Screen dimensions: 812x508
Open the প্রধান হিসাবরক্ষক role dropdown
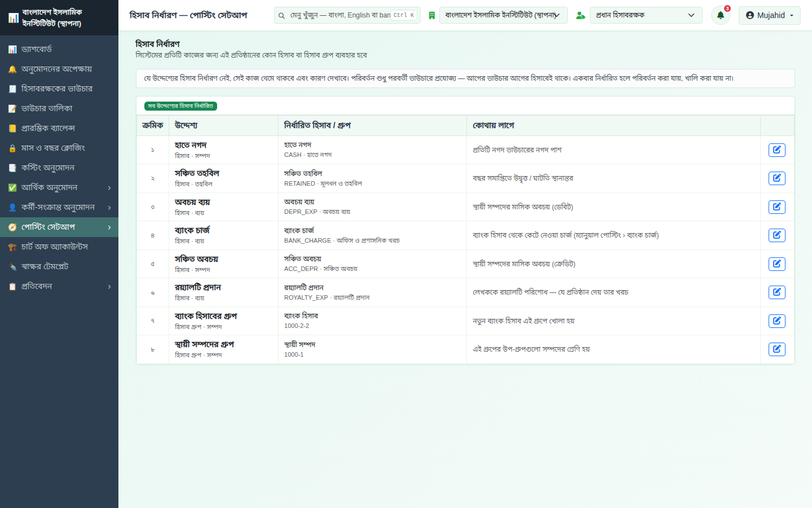point(646,15)
